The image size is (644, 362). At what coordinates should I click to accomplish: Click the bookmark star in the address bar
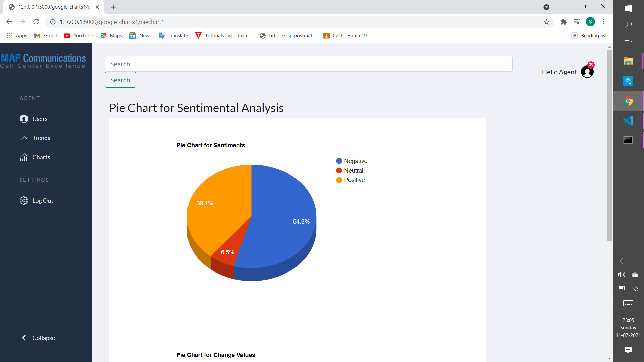[x=547, y=22]
